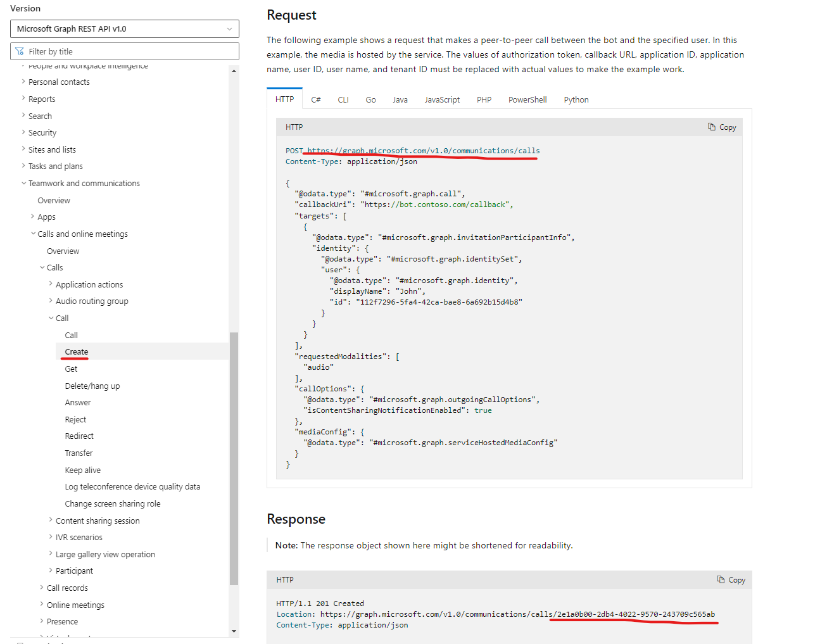The width and height of the screenshot is (827, 644).
Task: Select the Create item in the tree
Action: pyautogui.click(x=77, y=352)
